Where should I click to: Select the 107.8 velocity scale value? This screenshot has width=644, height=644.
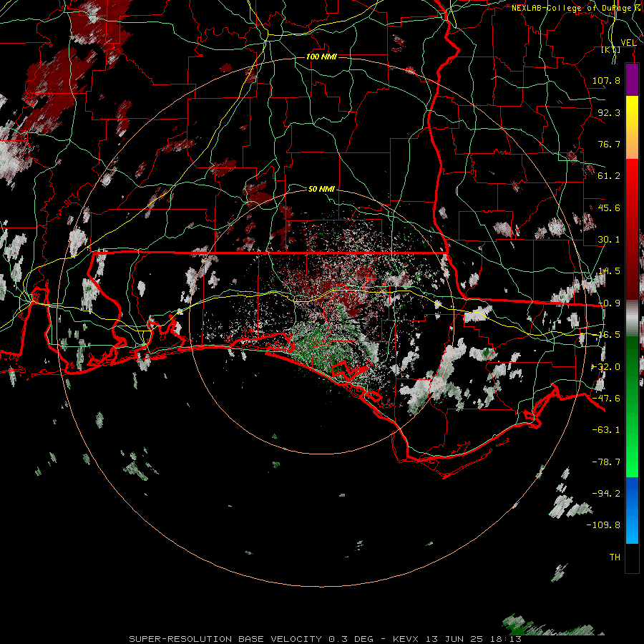(606, 80)
